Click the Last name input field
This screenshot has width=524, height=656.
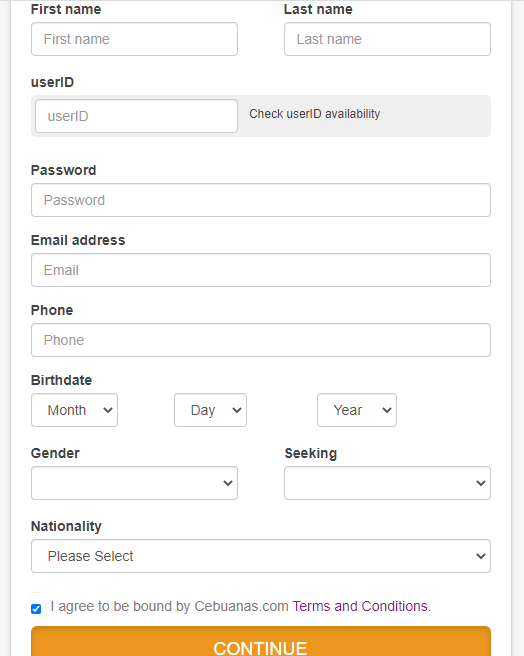387,39
